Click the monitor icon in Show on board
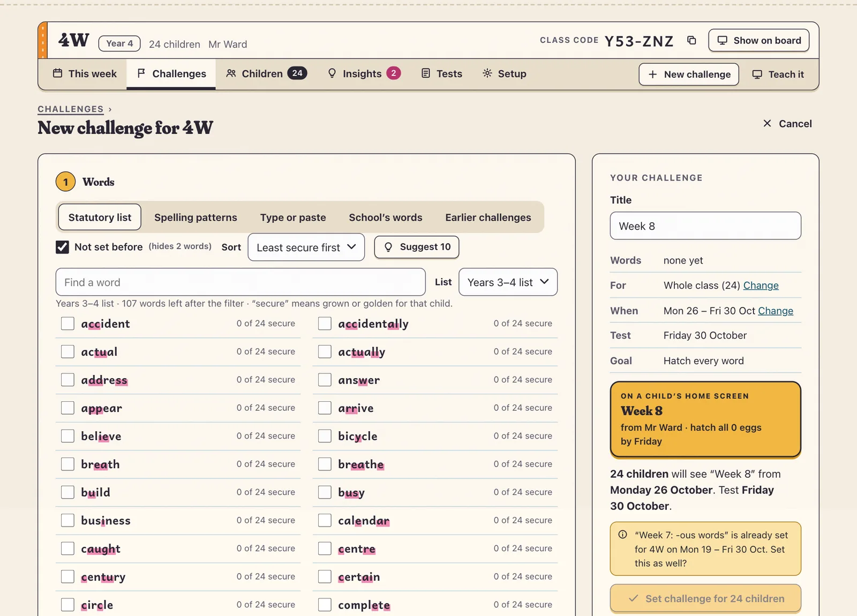 [x=723, y=41]
